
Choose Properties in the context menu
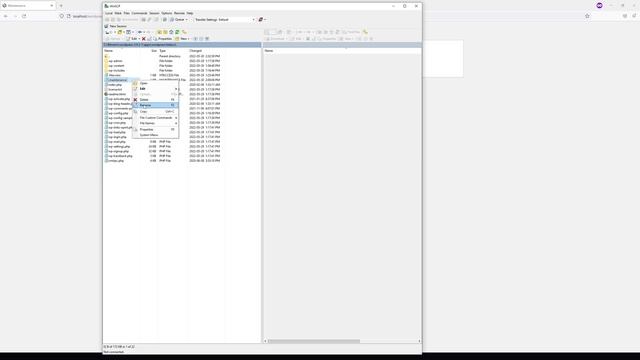155,129
